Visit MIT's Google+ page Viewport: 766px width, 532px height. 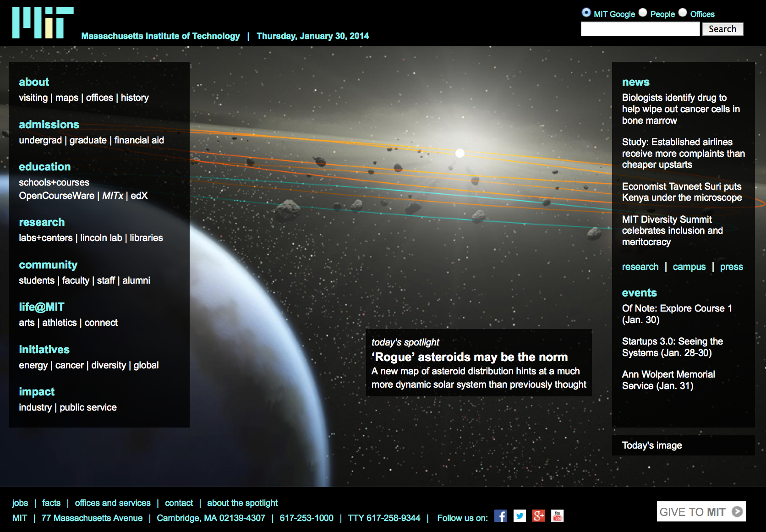click(539, 516)
